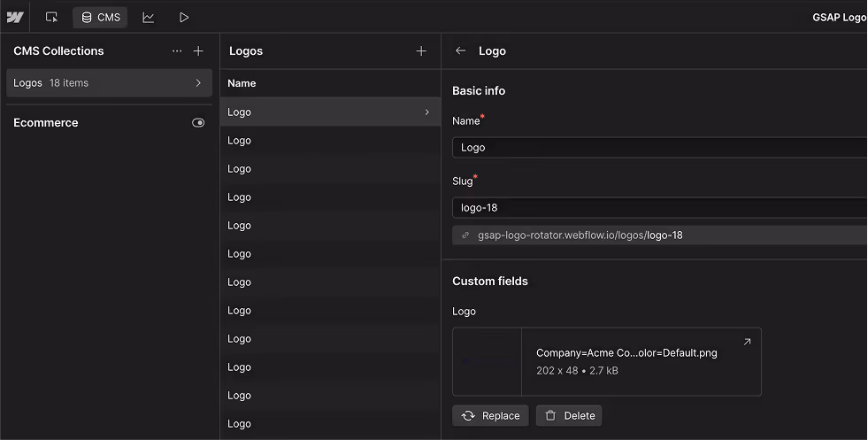Click the logo image thumbnail preview
Viewport: 868px width, 440px height.
pyautogui.click(x=488, y=362)
